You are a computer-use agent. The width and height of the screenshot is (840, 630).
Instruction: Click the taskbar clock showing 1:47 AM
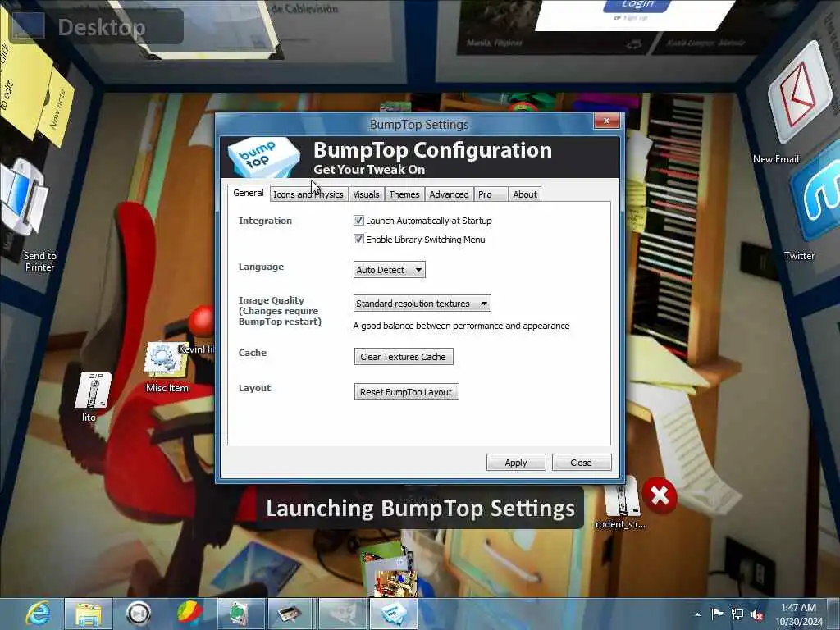798,614
